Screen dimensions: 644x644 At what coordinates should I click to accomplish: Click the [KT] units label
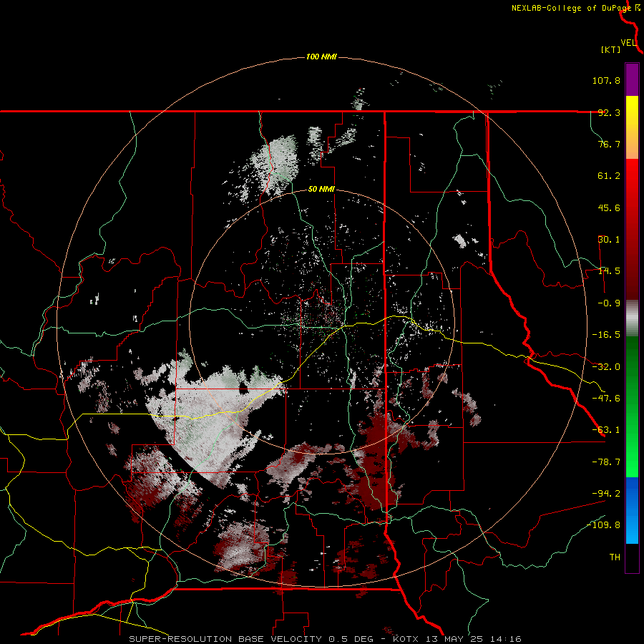click(610, 49)
